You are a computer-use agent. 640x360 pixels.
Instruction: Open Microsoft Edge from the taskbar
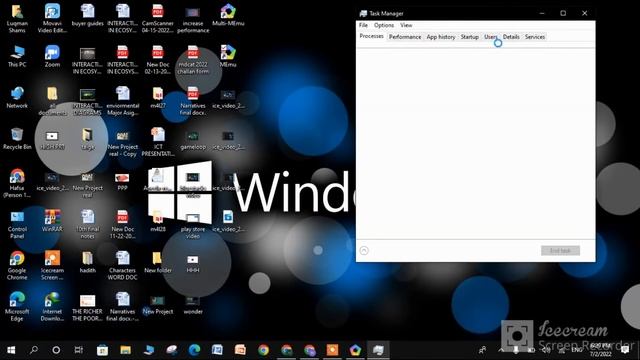click(x=194, y=350)
